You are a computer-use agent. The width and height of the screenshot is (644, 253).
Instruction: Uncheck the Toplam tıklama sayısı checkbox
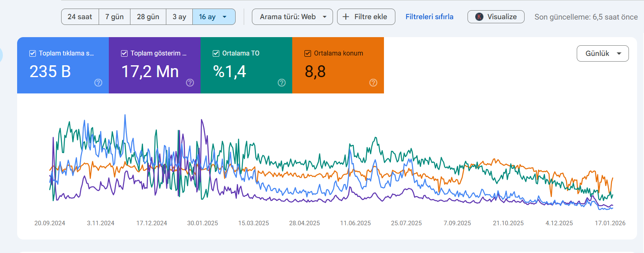[x=33, y=53]
